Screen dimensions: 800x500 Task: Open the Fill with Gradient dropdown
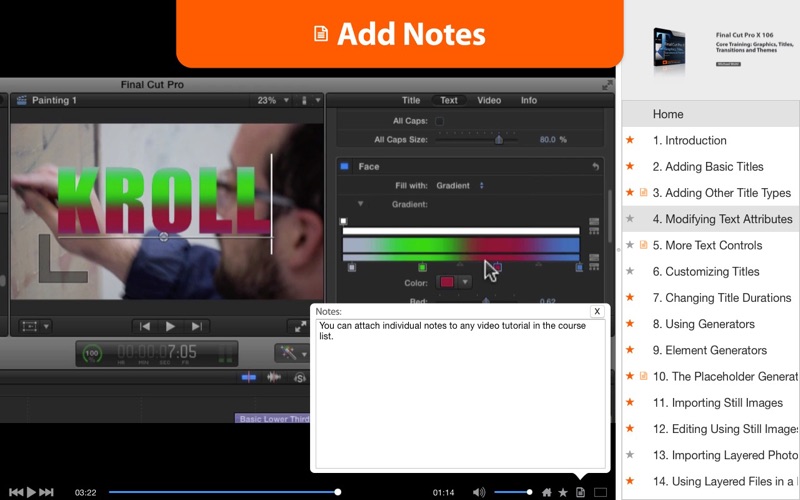click(x=460, y=186)
